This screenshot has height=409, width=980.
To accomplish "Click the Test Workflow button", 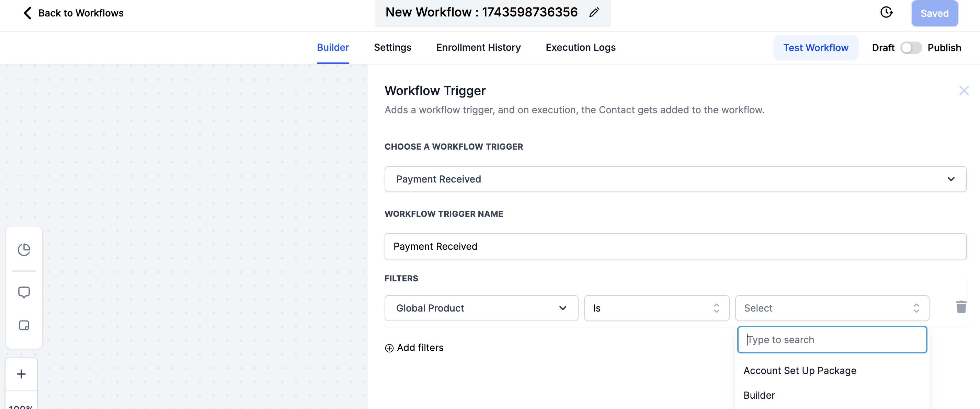I will pos(815,48).
